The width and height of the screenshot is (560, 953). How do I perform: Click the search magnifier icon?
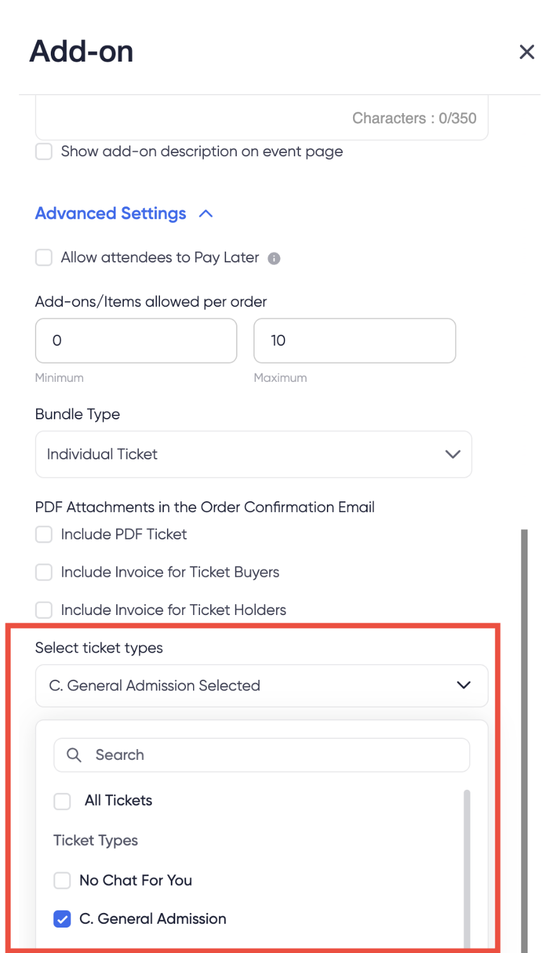coord(74,755)
